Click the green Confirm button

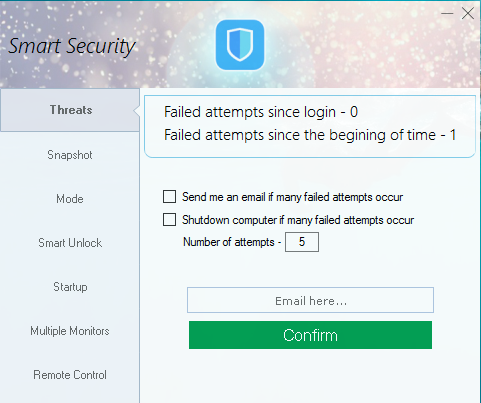click(310, 335)
